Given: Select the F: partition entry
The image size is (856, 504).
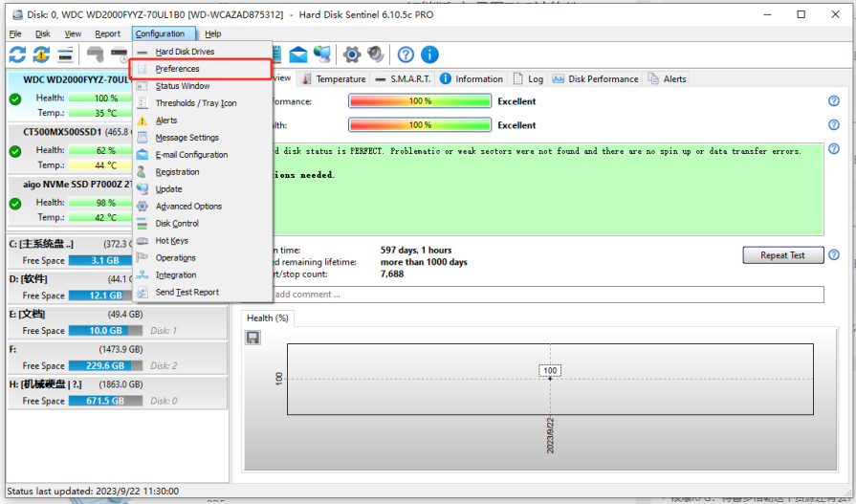Looking at the screenshot, I should (117, 357).
